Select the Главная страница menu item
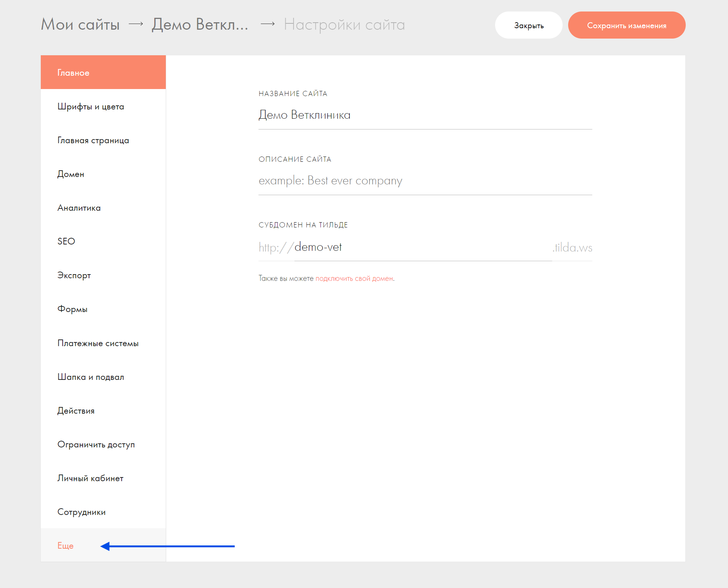Viewport: 728px width, 588px height. click(93, 141)
